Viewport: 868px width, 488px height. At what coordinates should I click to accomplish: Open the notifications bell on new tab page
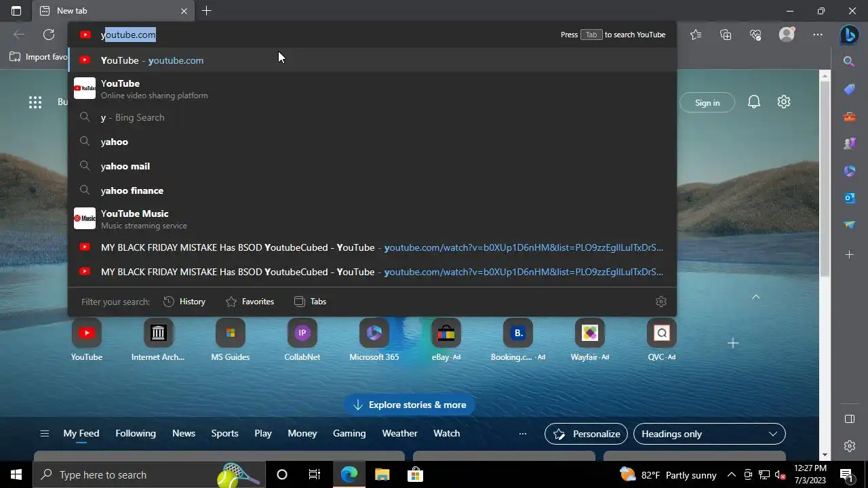[753, 102]
